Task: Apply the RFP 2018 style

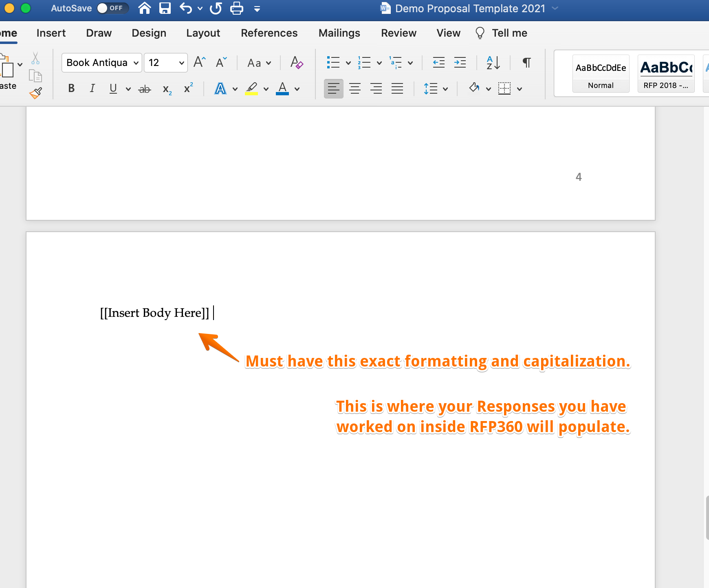Action: point(666,73)
